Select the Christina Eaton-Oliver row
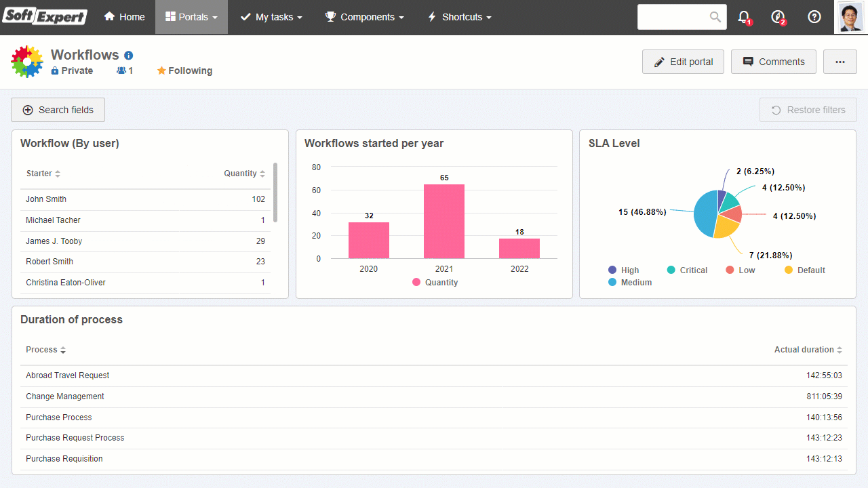 (145, 283)
